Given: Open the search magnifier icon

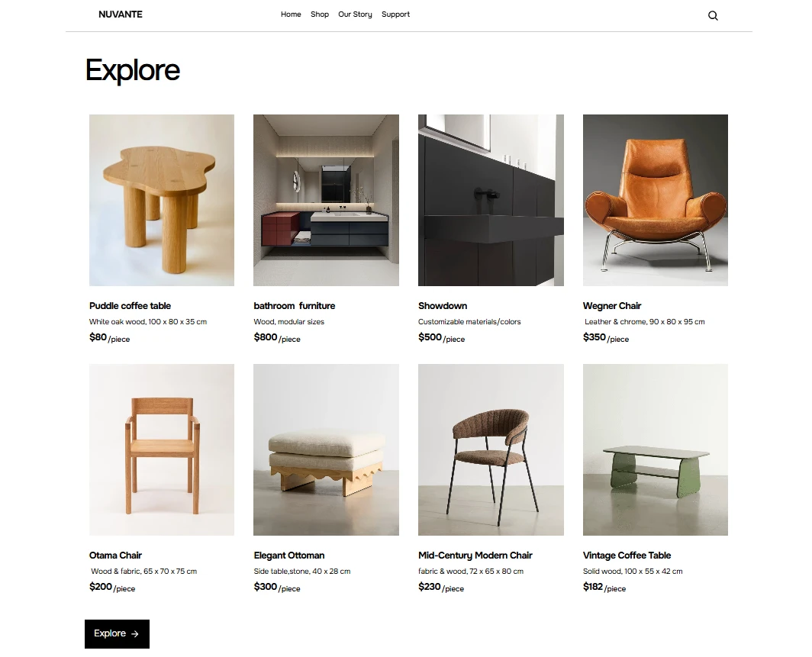Looking at the screenshot, I should pyautogui.click(x=713, y=15).
